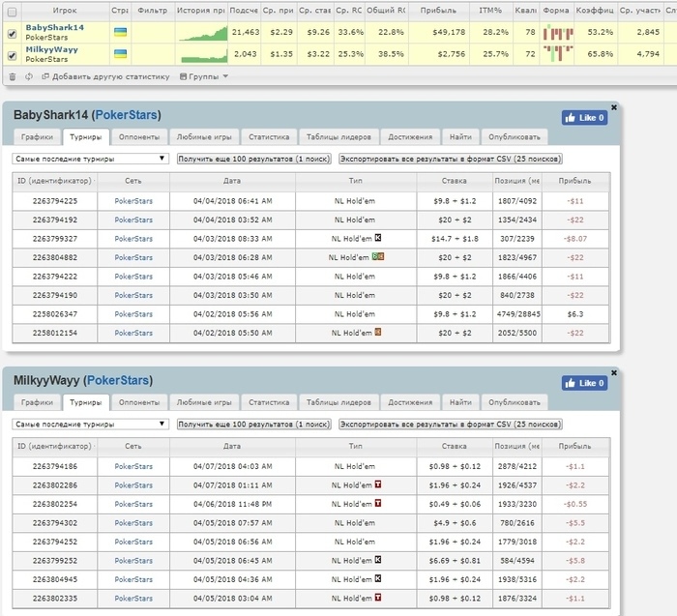Close the MilkyyWayy panel with the X

(613, 372)
